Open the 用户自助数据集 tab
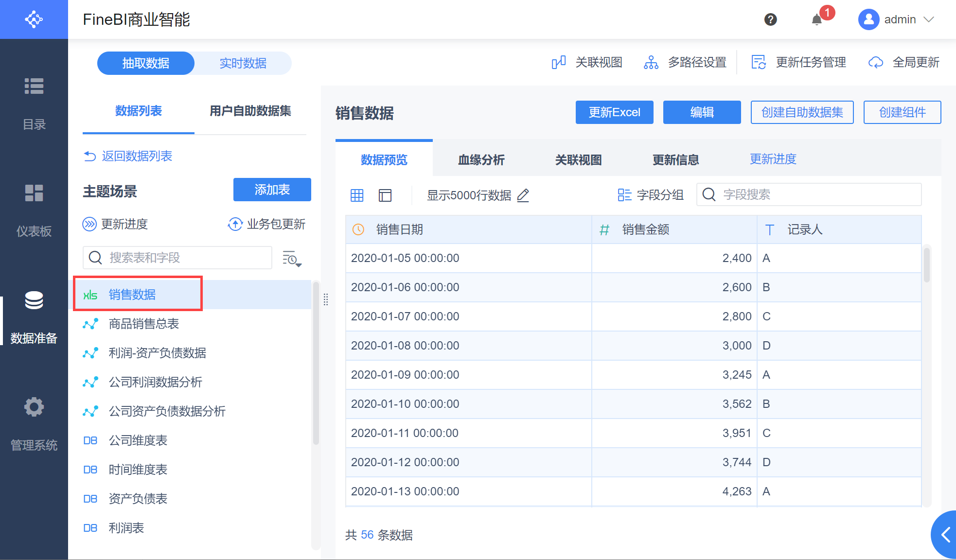This screenshot has width=956, height=560. tap(250, 111)
